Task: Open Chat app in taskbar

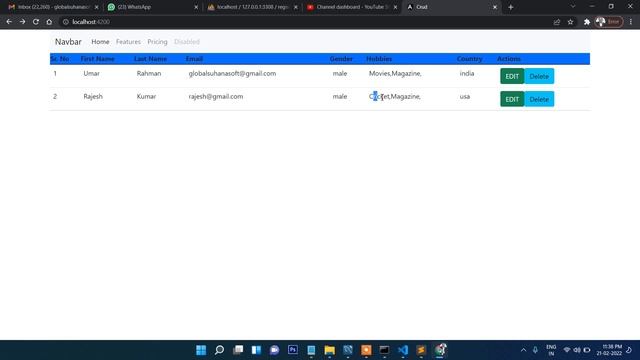Action: click(275, 350)
